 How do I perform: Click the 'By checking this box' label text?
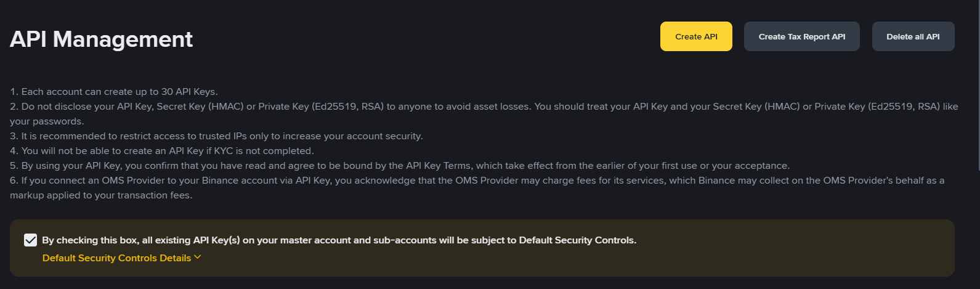point(339,240)
